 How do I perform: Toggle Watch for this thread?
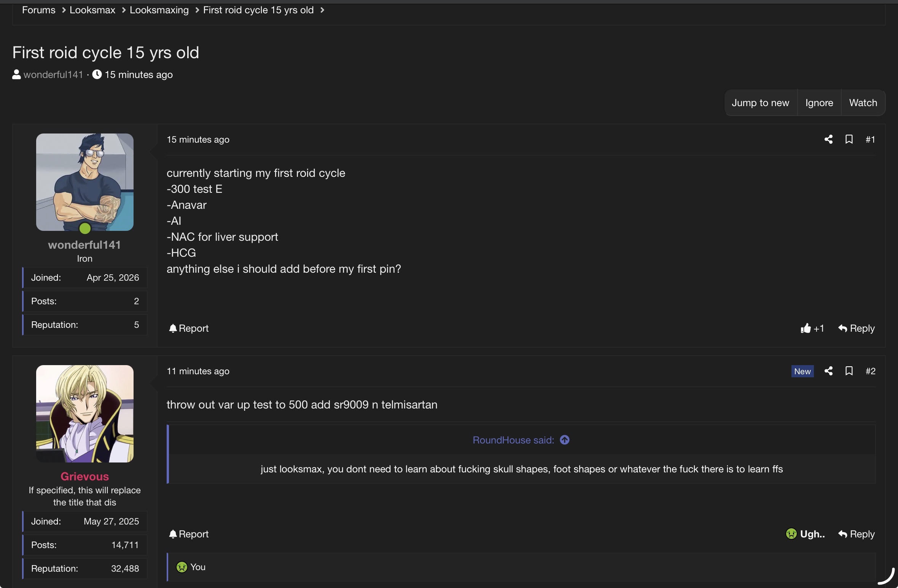coord(863,103)
